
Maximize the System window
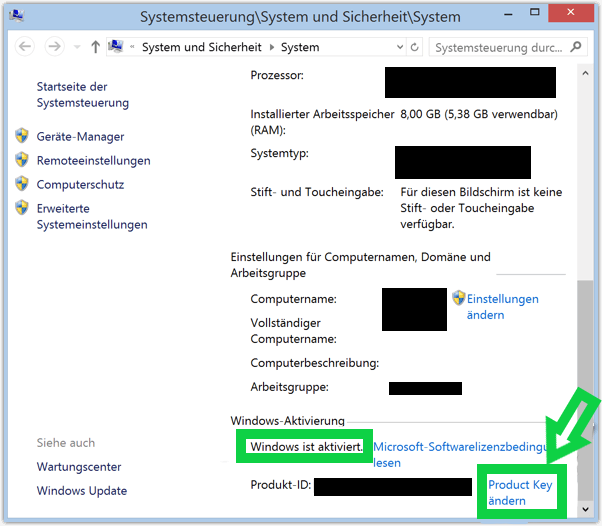534,13
